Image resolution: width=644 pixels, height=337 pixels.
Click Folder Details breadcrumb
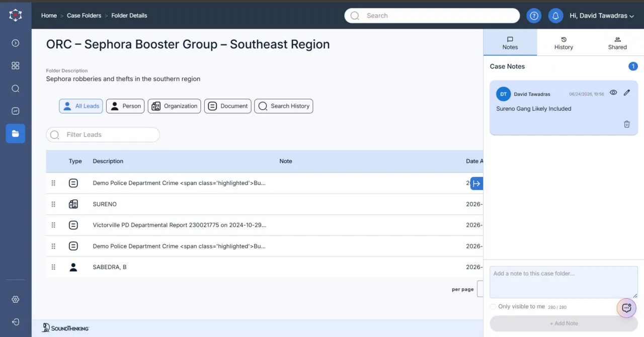(x=129, y=16)
